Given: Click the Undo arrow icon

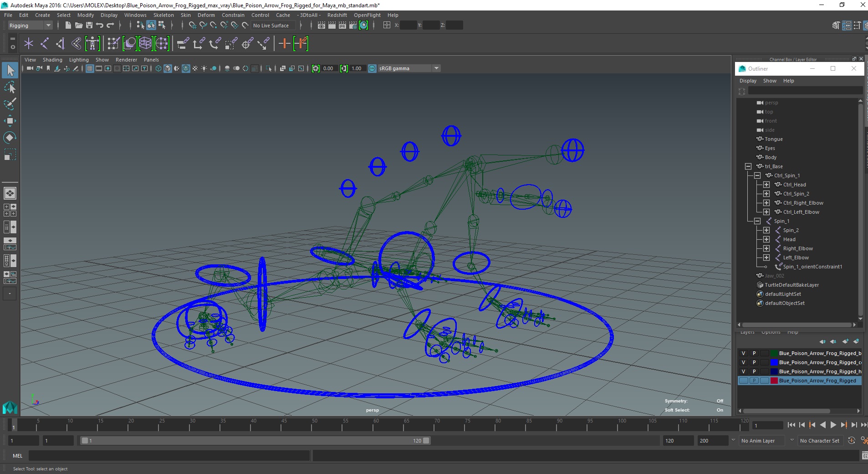Looking at the screenshot, I should point(100,26).
